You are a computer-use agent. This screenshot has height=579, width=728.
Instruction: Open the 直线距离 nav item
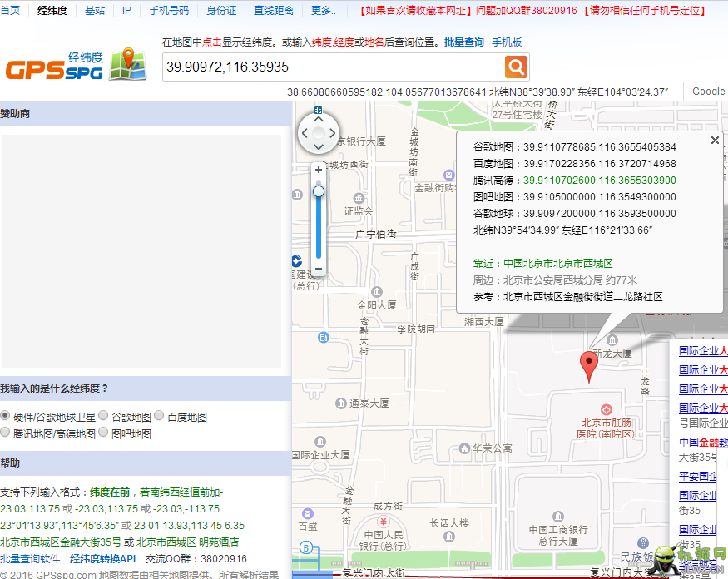pyautogui.click(x=274, y=10)
